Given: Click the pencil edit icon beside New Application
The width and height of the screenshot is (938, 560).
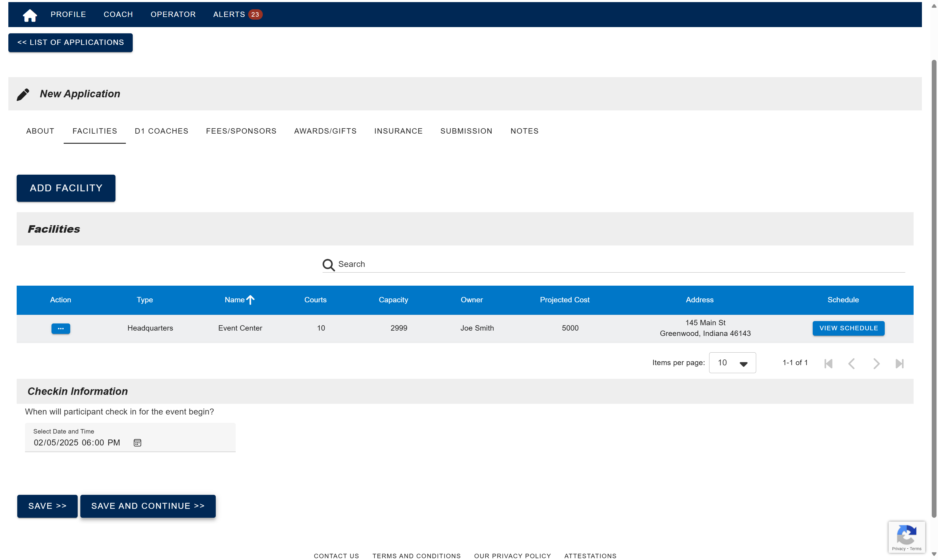Looking at the screenshot, I should [x=23, y=94].
